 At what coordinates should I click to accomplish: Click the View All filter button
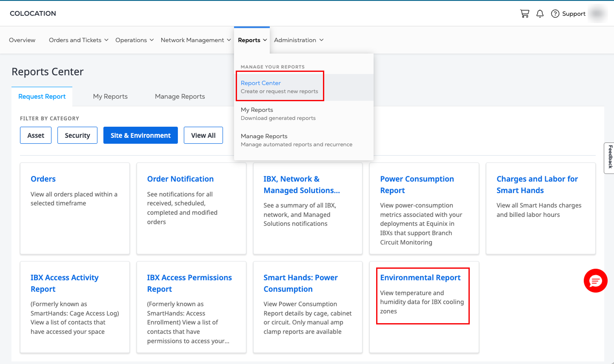(203, 135)
